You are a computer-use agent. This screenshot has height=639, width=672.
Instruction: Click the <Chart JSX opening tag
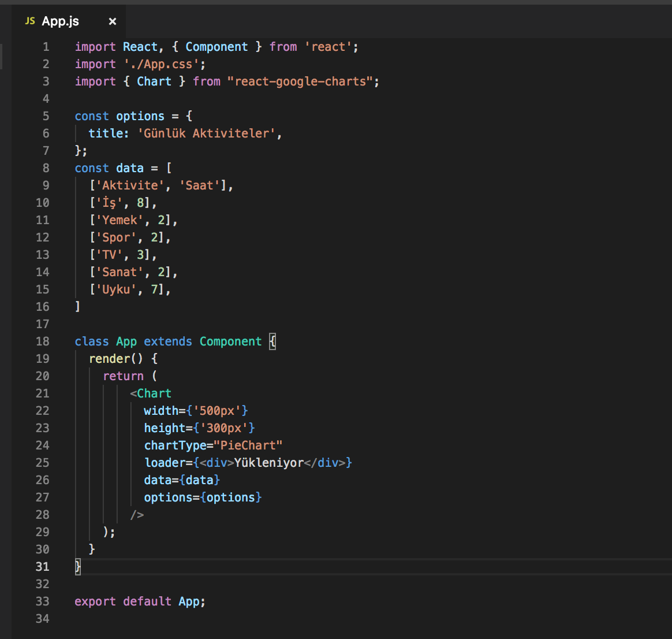tap(151, 393)
